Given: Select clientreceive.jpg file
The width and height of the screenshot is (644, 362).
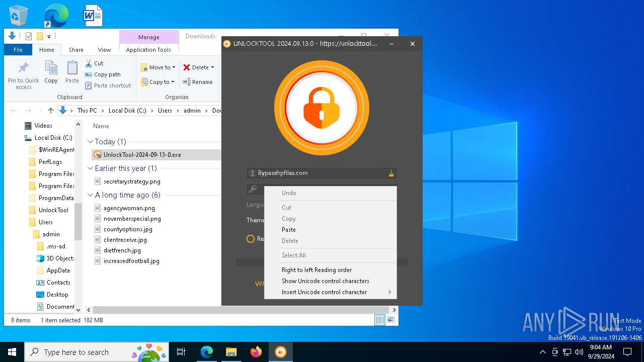Looking at the screenshot, I should pyautogui.click(x=125, y=240).
